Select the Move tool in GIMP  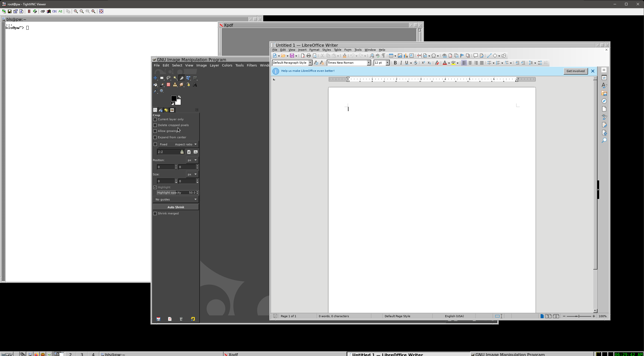tap(155, 78)
